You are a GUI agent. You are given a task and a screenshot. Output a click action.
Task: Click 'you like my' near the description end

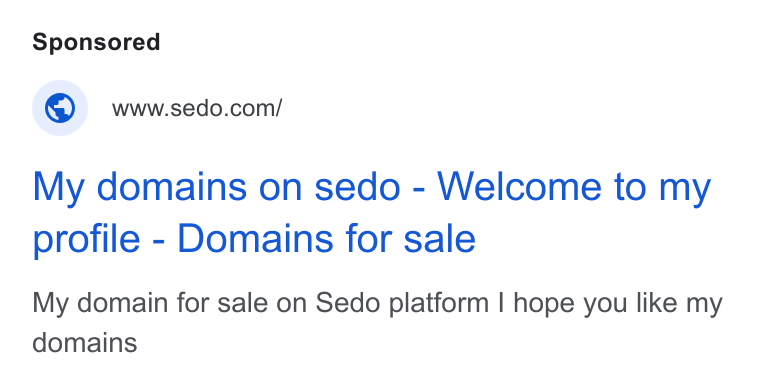pyautogui.click(x=652, y=303)
